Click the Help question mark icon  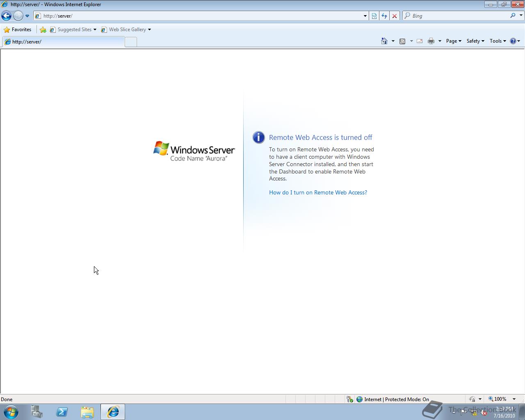click(x=513, y=41)
